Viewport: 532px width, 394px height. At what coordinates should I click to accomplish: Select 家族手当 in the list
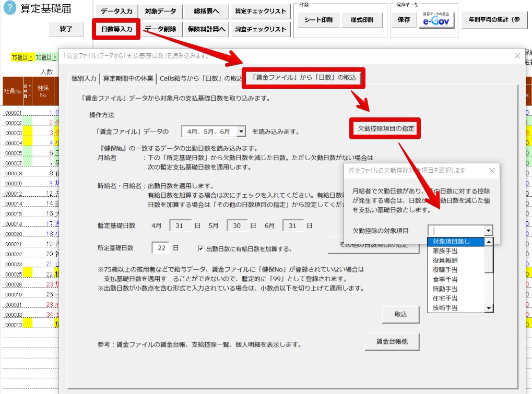tap(456, 251)
